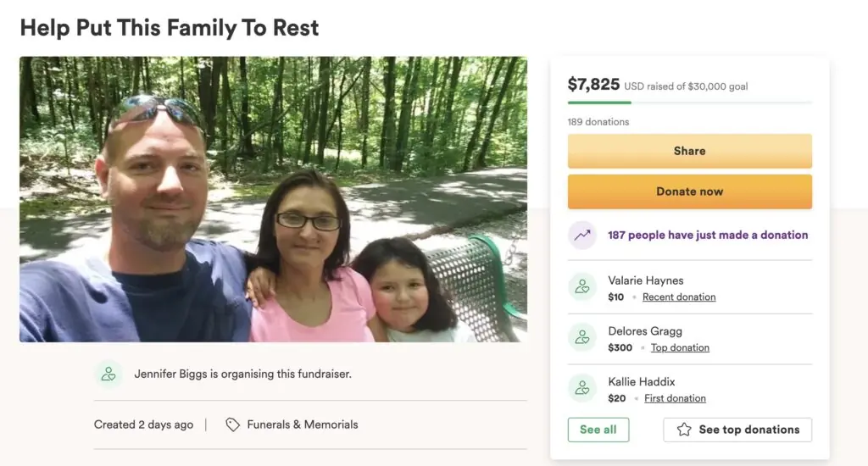Click Kallie Haddix donor avatar icon
868x466 pixels.
coord(581,389)
